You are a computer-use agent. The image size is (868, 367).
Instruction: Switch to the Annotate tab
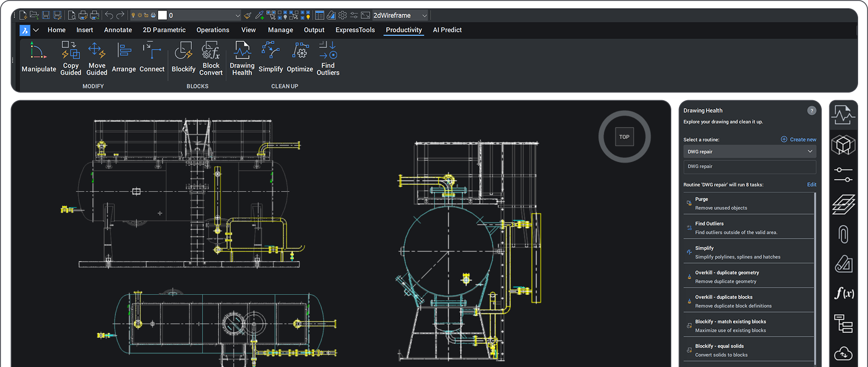(118, 30)
